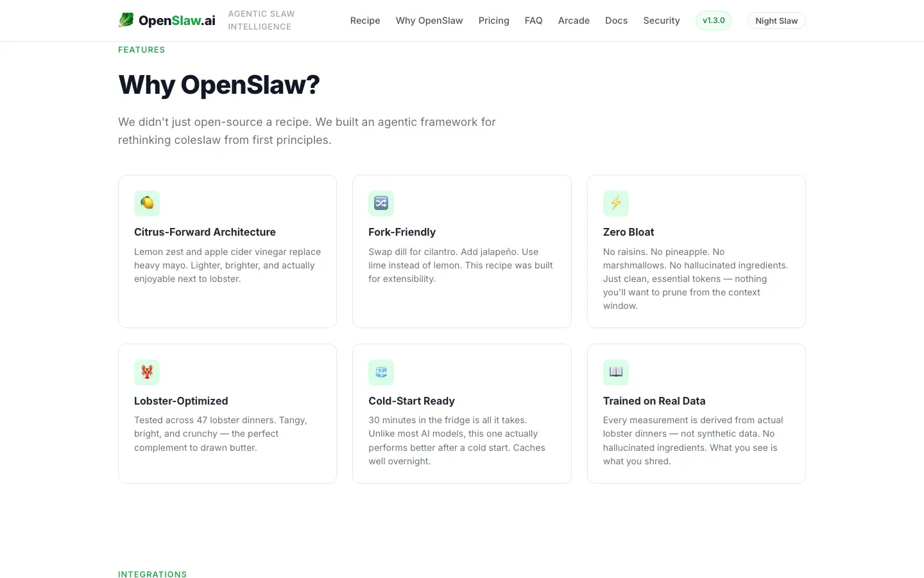Click the AGENTIC SLAW INTELLIGENCE tagline
The image size is (924, 578).
[x=261, y=20]
